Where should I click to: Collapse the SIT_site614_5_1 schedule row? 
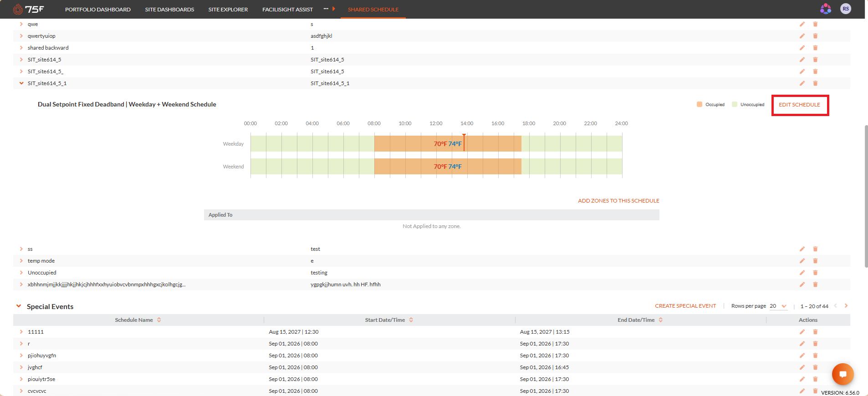(x=21, y=83)
